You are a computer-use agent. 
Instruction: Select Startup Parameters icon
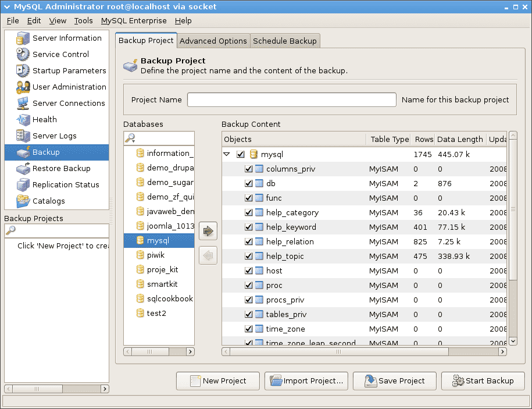[x=23, y=70]
